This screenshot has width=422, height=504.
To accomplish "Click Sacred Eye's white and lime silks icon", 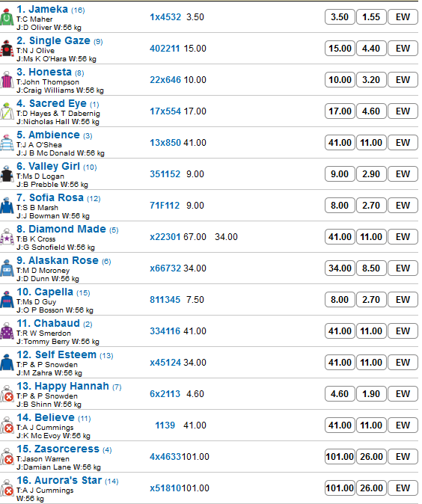I will [x=7, y=111].
